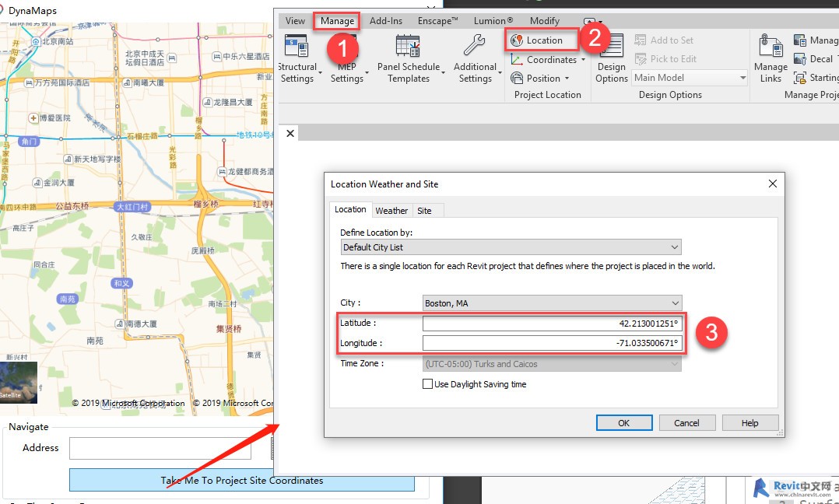Screen dimensions: 839x504
Task: Click the Longitude input field
Action: [553, 343]
